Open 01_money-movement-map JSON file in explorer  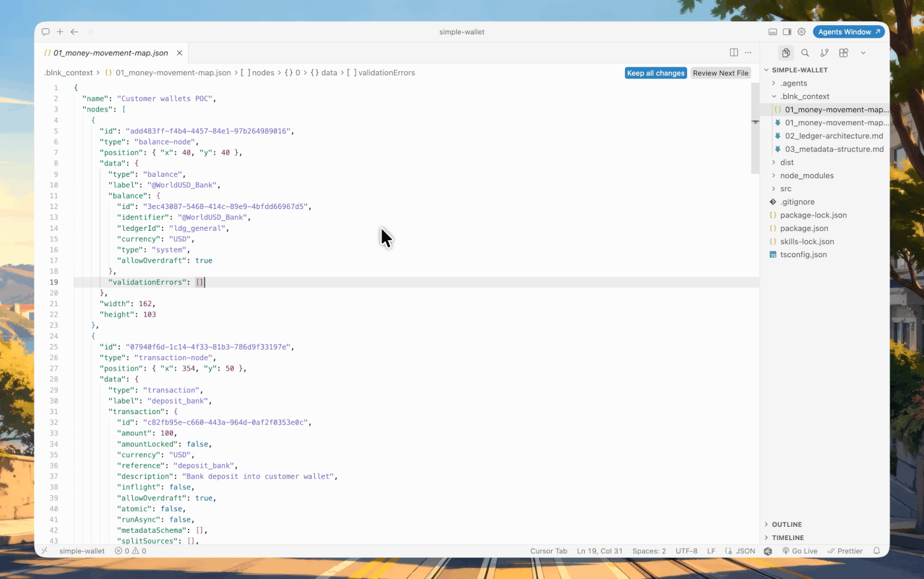[825, 109]
